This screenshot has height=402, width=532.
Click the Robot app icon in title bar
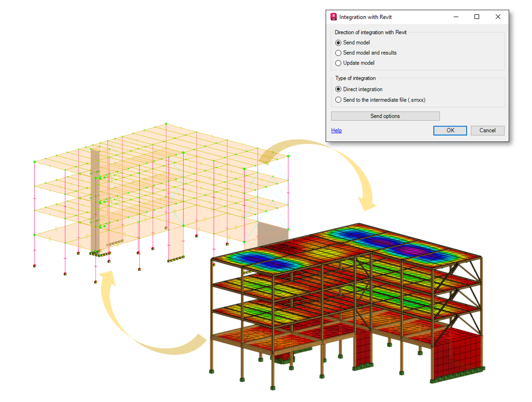click(x=334, y=17)
